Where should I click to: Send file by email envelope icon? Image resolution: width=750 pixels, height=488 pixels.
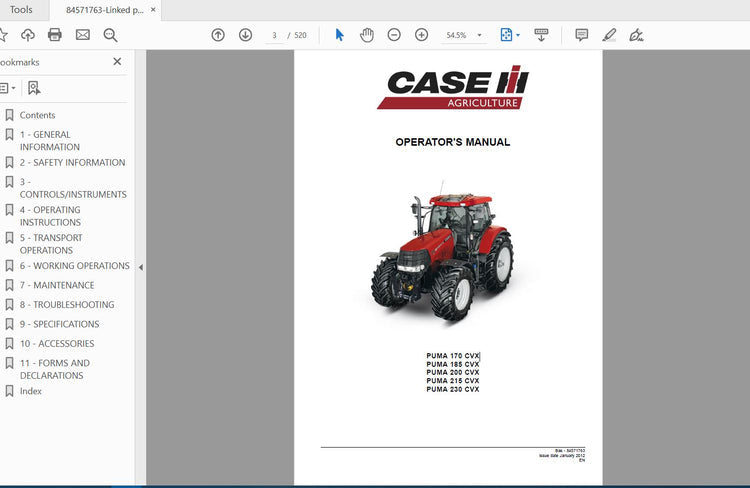(83, 35)
